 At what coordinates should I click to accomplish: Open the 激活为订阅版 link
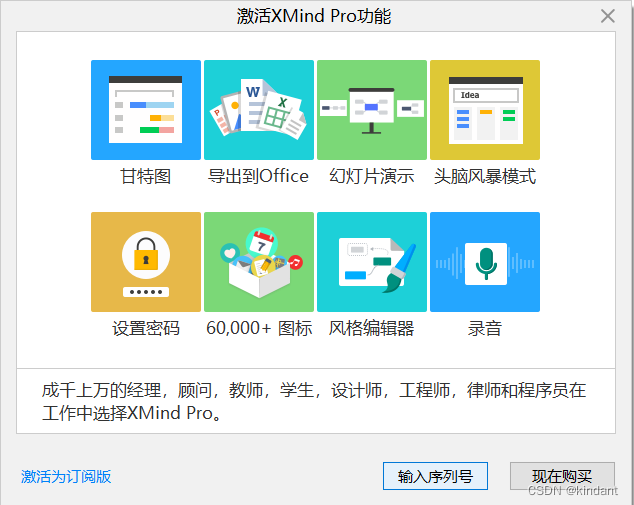[66, 477]
